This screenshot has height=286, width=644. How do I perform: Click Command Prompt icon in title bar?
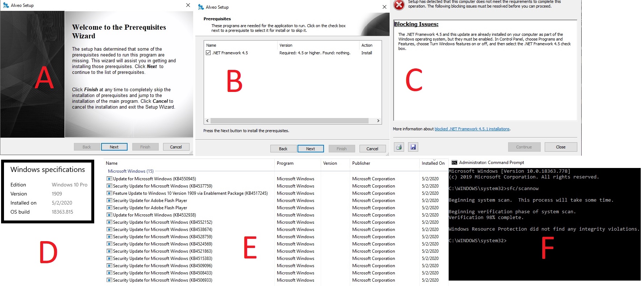point(454,163)
